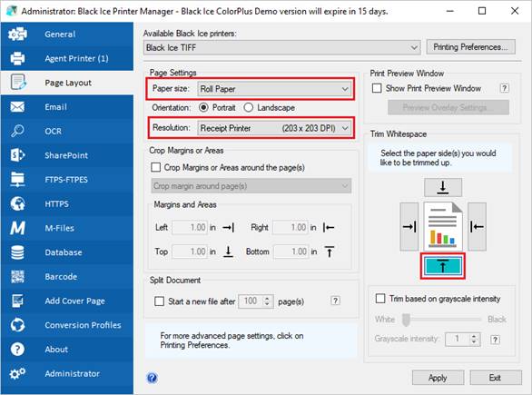The width and height of the screenshot is (532, 395).
Task: Click the White to Black intensity slider
Action: click(441, 320)
